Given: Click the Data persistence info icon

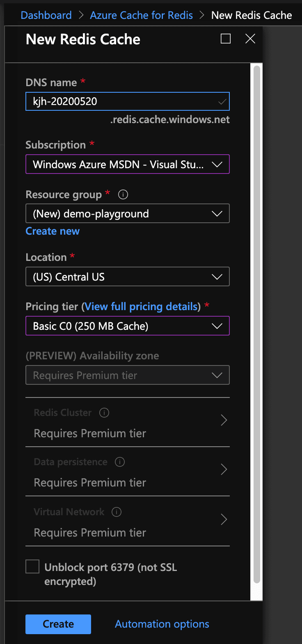Looking at the screenshot, I should pyautogui.click(x=120, y=462).
